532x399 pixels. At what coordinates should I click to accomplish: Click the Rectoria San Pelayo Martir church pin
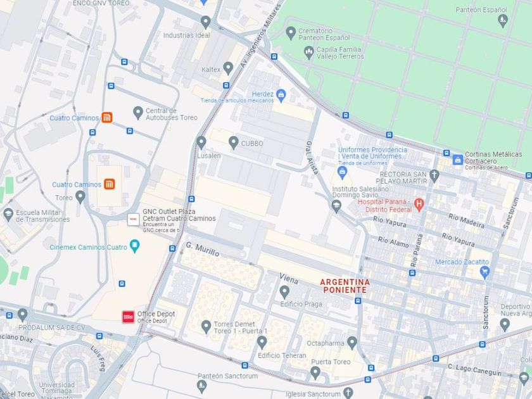(x=434, y=176)
